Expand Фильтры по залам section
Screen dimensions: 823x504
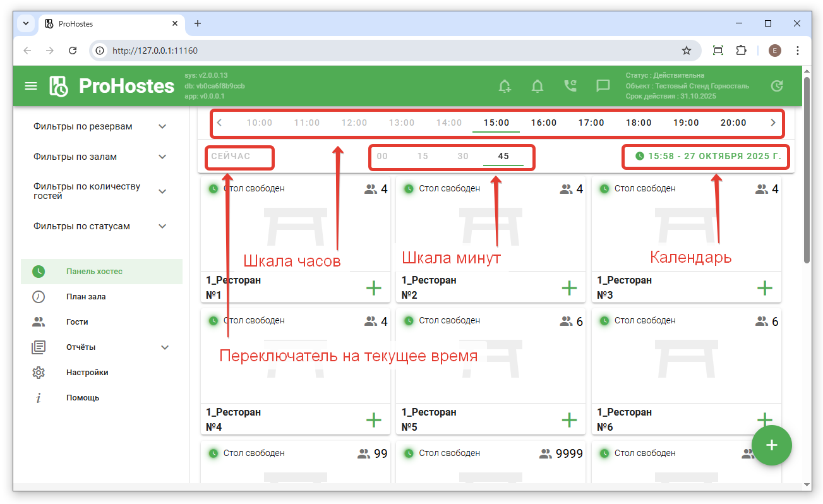pyautogui.click(x=162, y=157)
